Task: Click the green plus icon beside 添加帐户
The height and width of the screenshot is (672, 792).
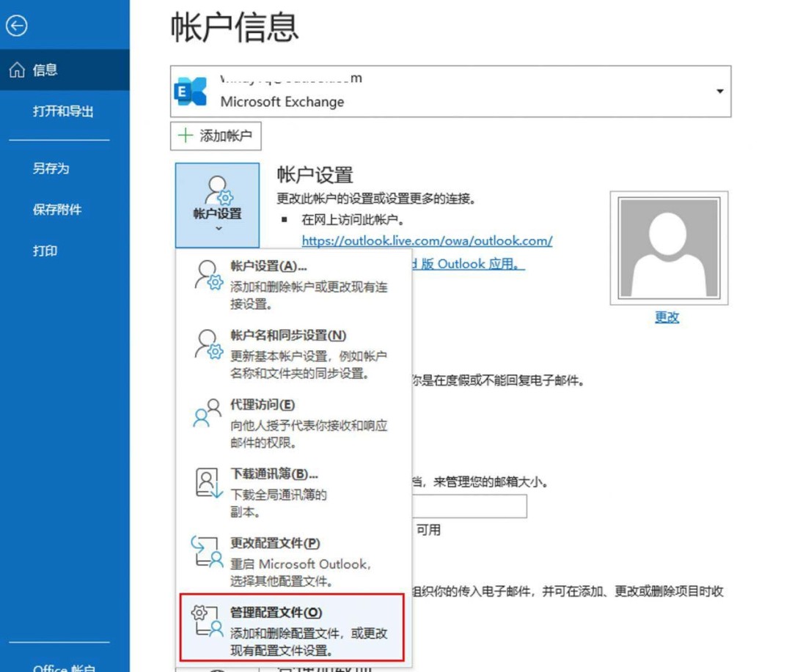Action: [183, 136]
